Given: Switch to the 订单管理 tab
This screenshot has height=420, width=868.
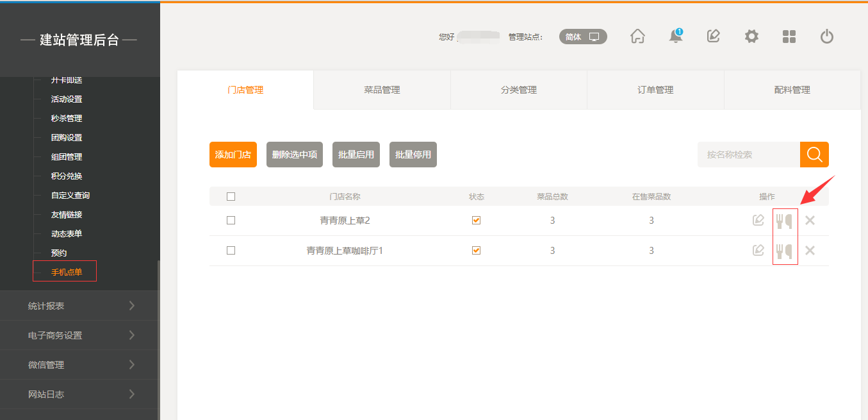Looking at the screenshot, I should (x=655, y=90).
